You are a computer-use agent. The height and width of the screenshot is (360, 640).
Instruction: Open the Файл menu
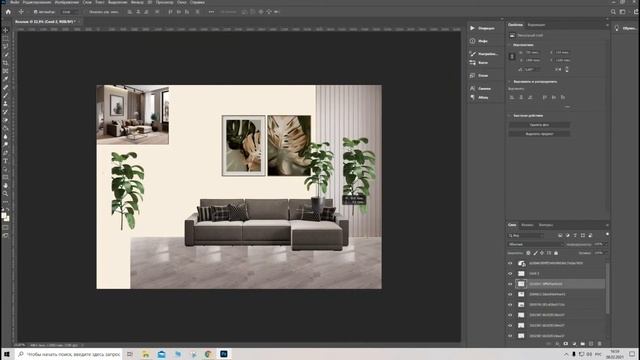(14, 2)
